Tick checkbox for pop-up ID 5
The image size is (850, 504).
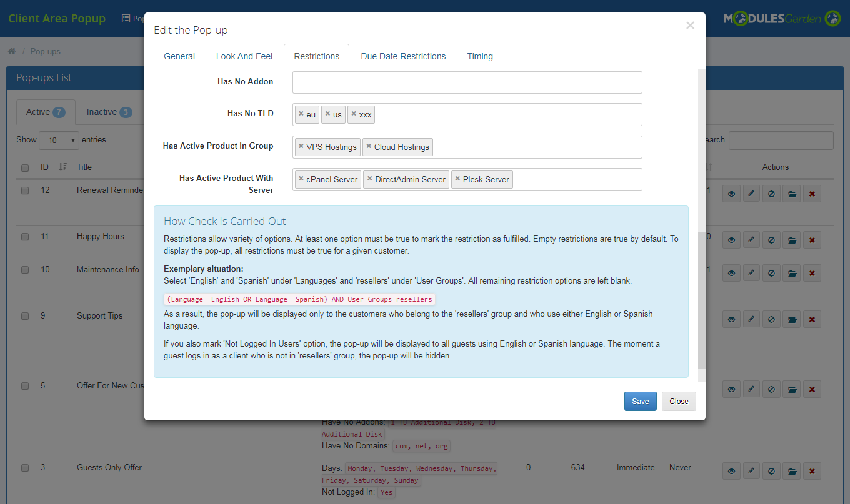point(25,386)
